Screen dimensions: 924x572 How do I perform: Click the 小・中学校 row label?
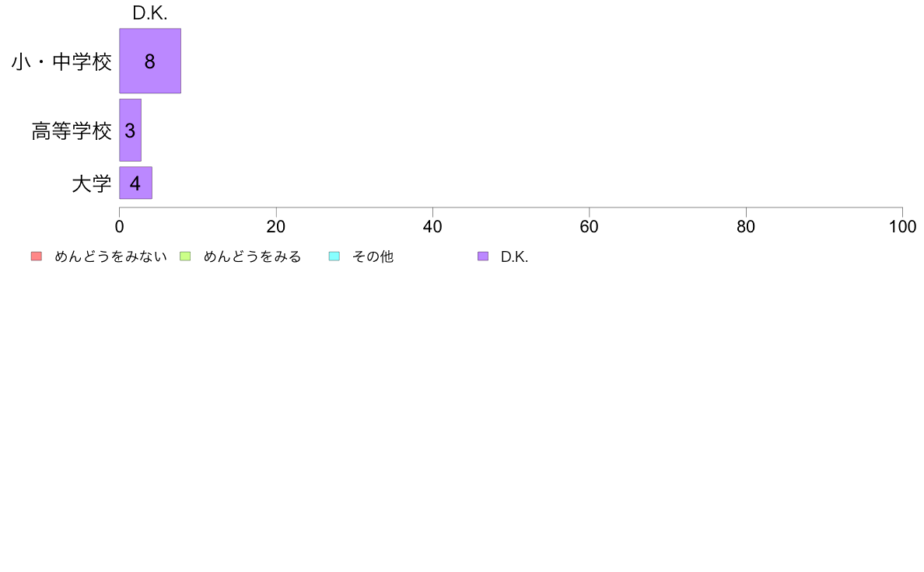tap(61, 61)
